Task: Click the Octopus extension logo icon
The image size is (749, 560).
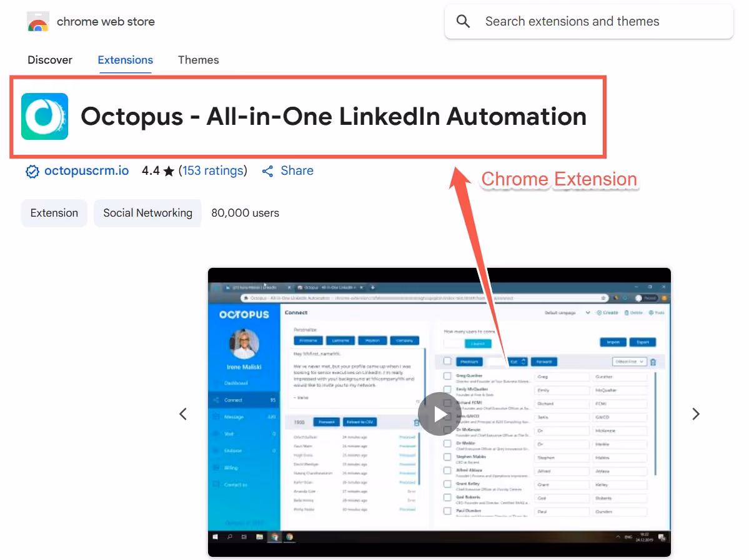Action: [x=44, y=117]
